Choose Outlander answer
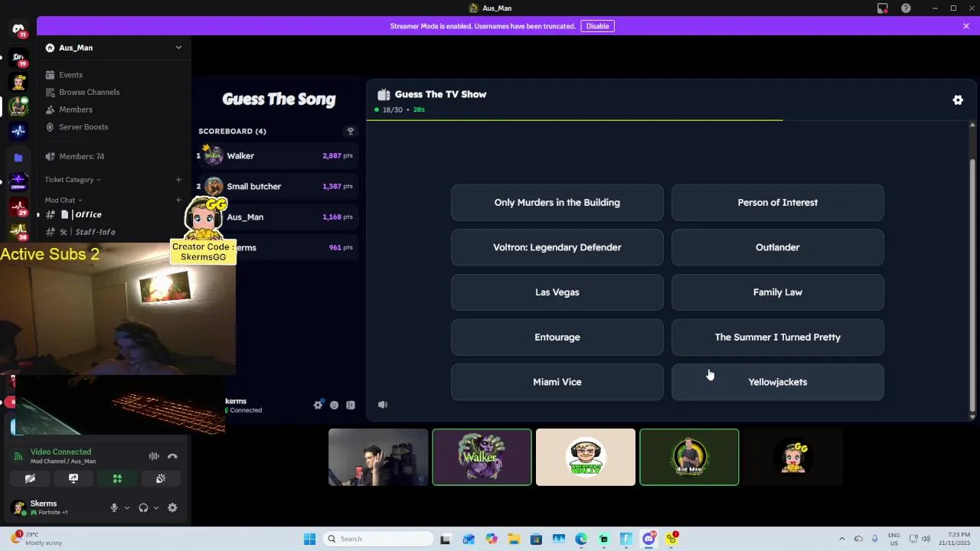The width and height of the screenshot is (980, 551). [x=777, y=247]
